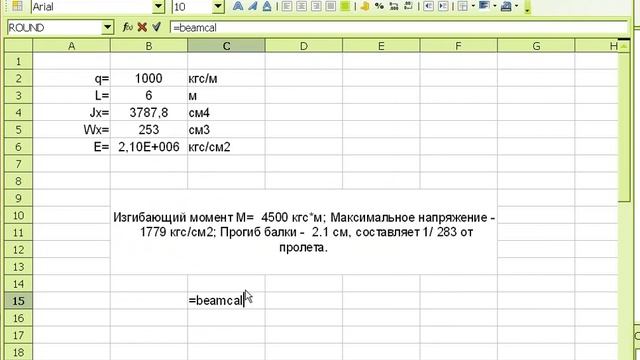Click the Name Box showing ROUND
This screenshot has width=640, height=360.
tap(54, 28)
